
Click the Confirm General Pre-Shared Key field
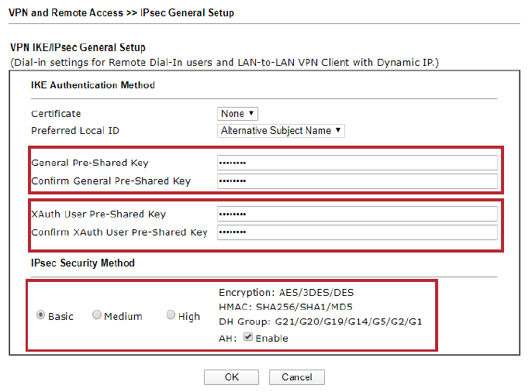coord(357,181)
